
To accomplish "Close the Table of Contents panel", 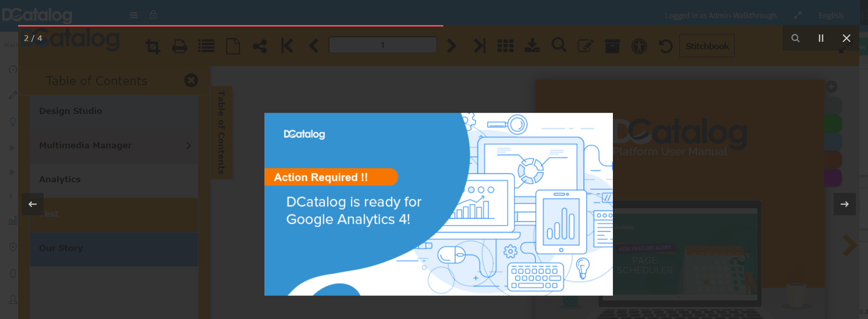I will point(191,80).
